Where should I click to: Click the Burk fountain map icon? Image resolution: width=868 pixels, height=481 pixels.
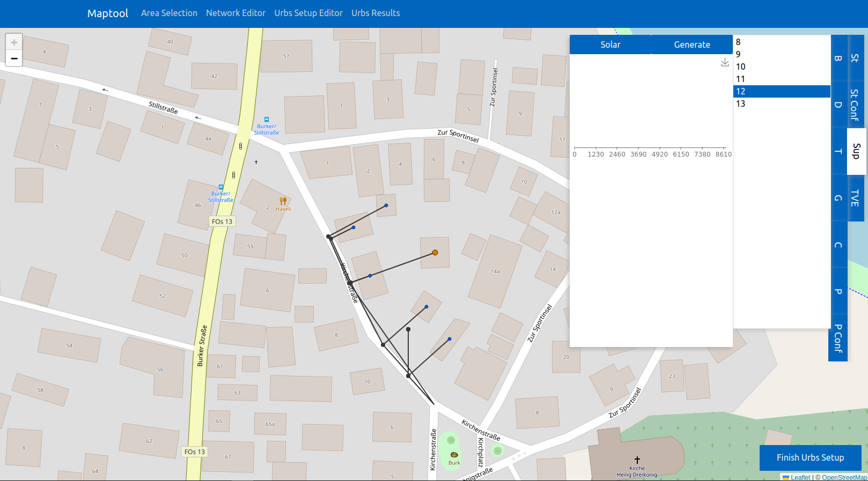454,455
